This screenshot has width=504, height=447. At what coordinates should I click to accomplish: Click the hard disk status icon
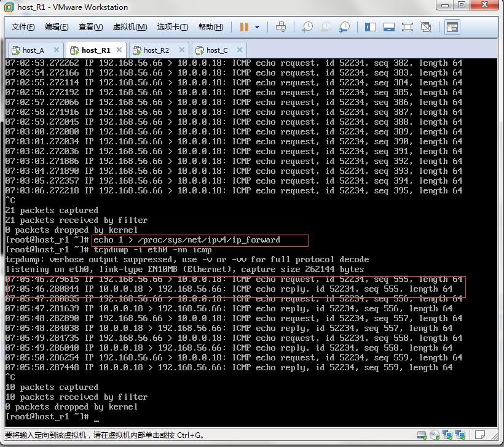422,435
